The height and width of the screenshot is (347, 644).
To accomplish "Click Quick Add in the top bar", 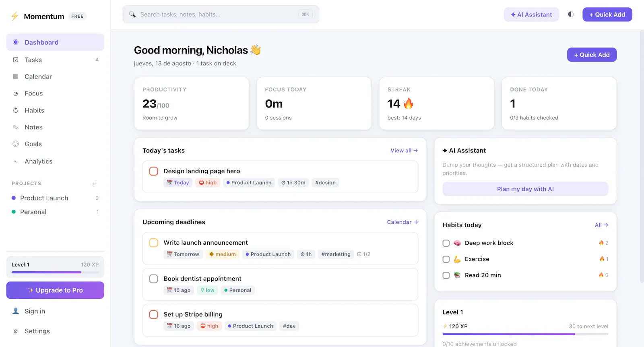I will [607, 14].
